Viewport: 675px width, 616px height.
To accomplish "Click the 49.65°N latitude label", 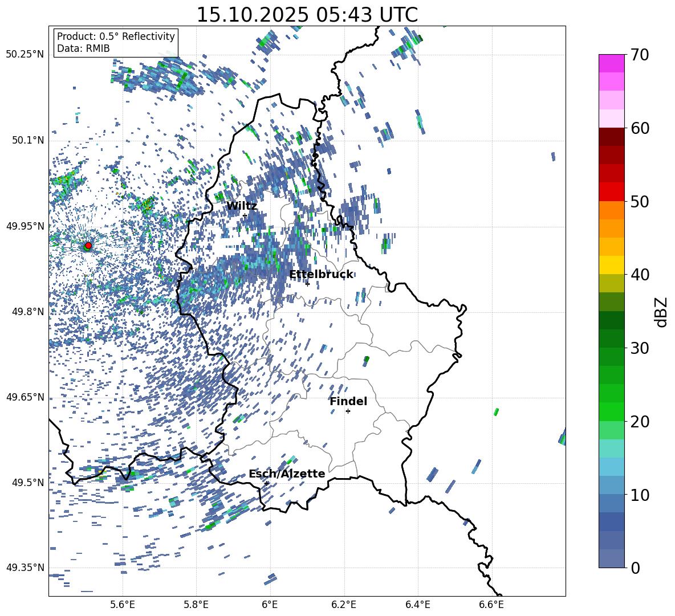I will (x=25, y=397).
